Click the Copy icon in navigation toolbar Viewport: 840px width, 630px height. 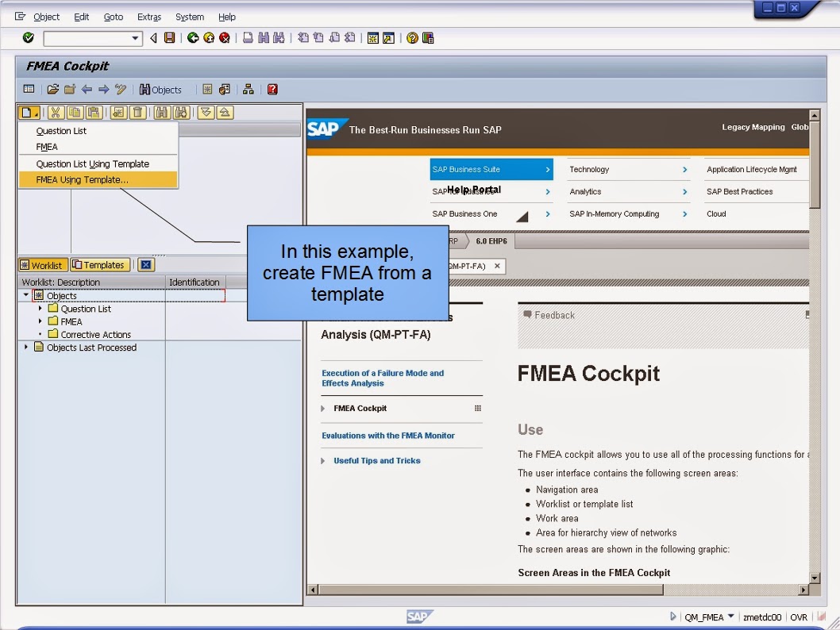click(x=75, y=113)
